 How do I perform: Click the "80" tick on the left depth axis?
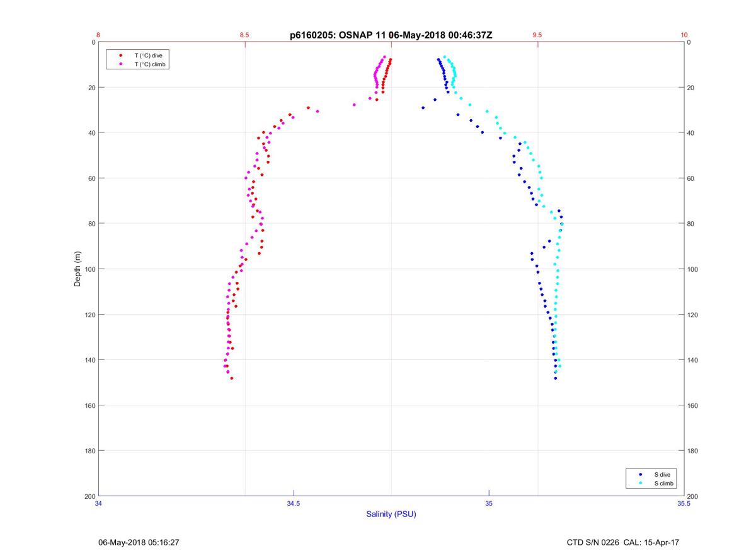pyautogui.click(x=91, y=224)
